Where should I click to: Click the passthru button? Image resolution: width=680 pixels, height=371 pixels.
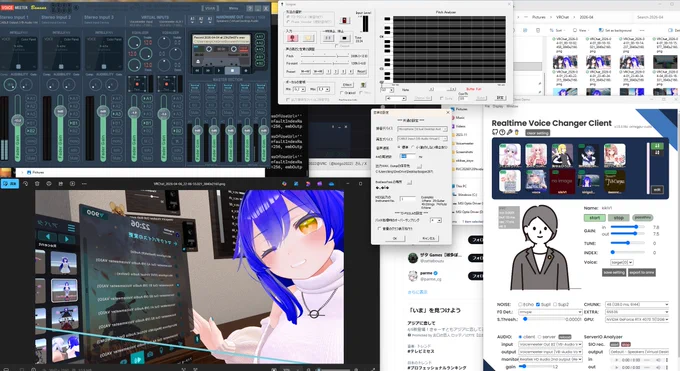[643, 217]
